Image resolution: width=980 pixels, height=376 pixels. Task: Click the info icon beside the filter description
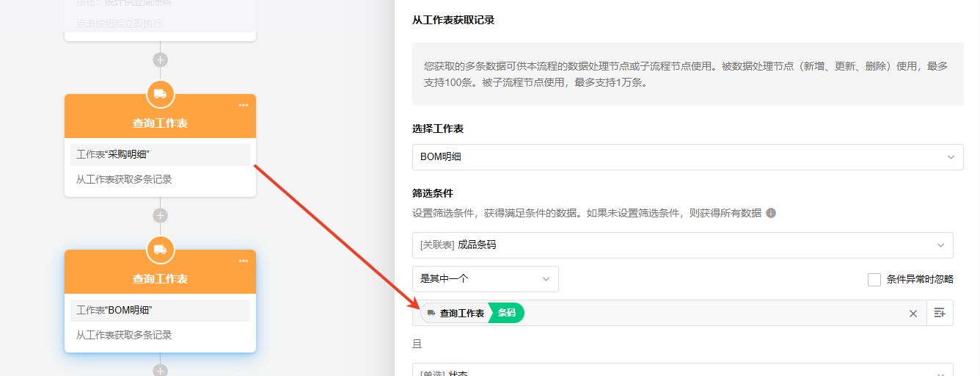coord(771,213)
